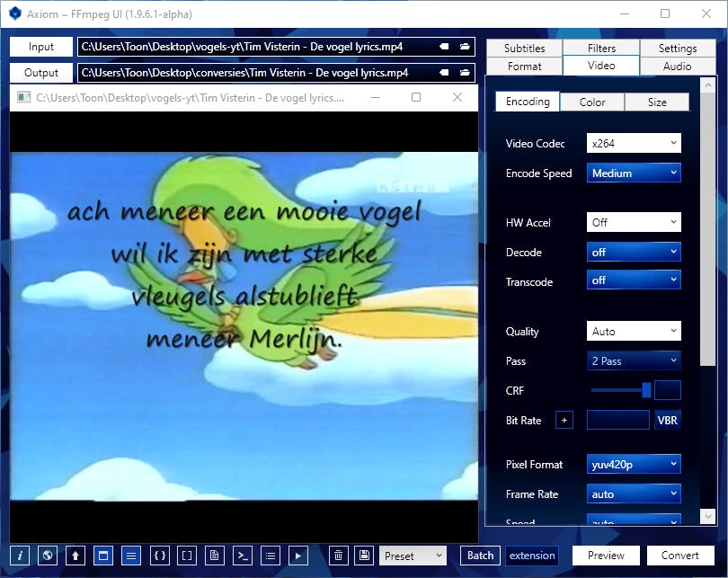Expand the Encode Speed Medium dropdown
Viewport: 728px width, 578px height.
tap(634, 173)
